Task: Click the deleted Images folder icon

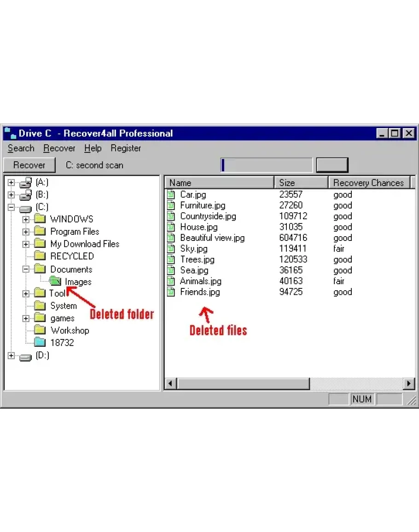Action: [x=55, y=281]
